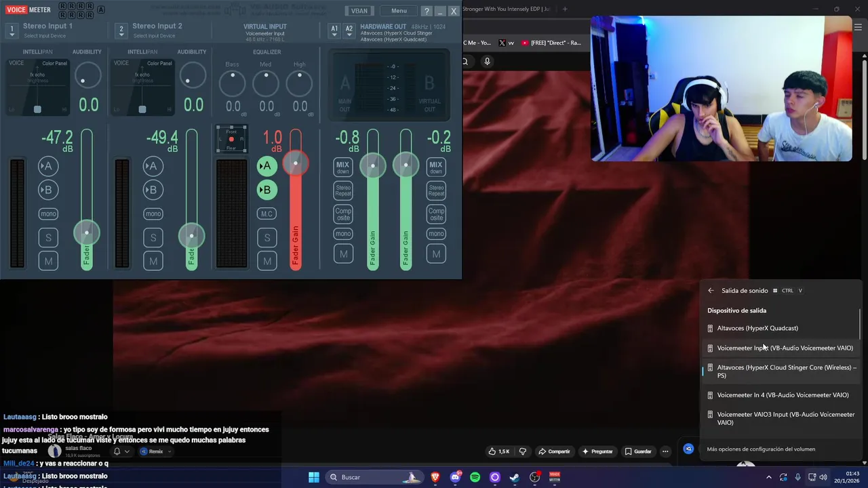Enable mono on Stereo Input 1
This screenshot has width=868, height=488.
point(48,213)
